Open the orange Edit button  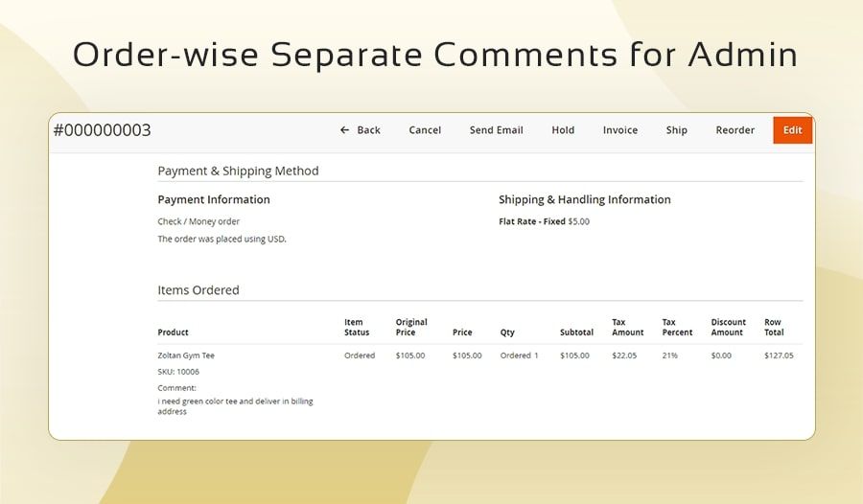pyautogui.click(x=792, y=130)
